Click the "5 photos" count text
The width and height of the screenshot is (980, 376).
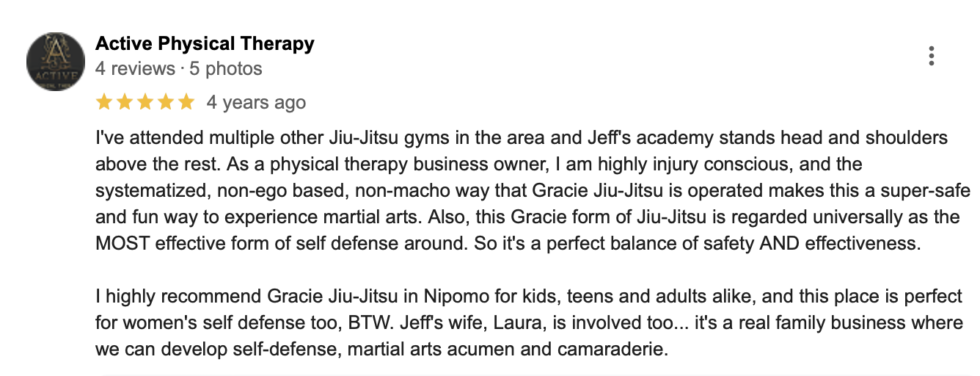(x=226, y=69)
